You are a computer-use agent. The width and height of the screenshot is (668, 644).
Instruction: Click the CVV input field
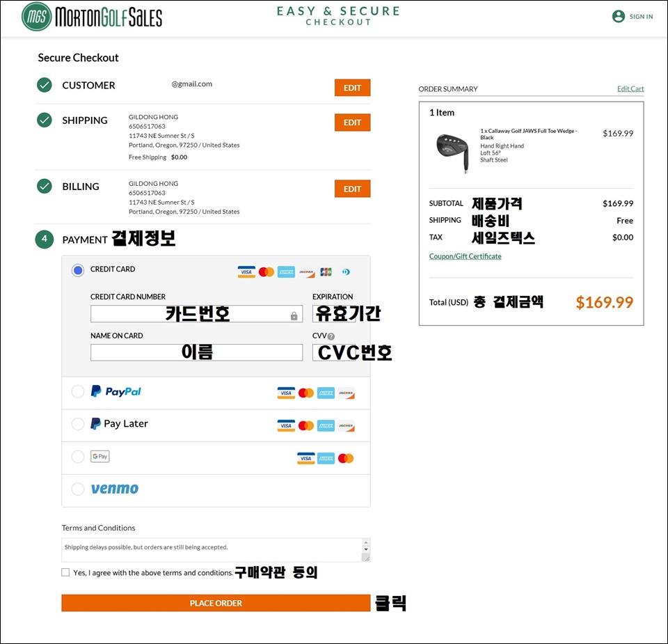pyautogui.click(x=334, y=352)
